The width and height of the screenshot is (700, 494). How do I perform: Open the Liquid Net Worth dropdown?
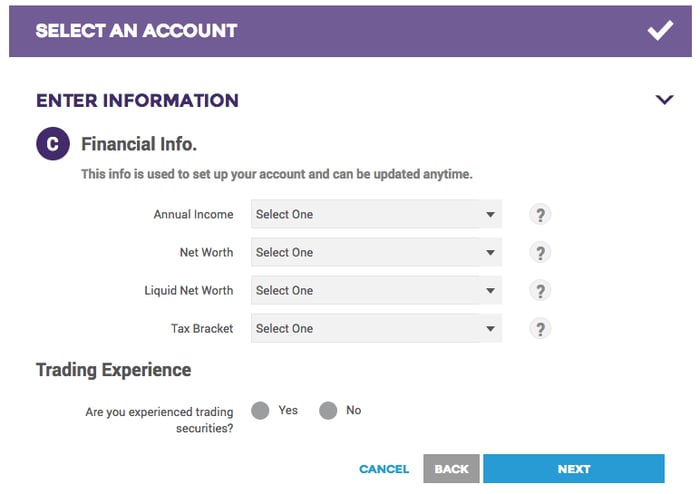pyautogui.click(x=376, y=290)
